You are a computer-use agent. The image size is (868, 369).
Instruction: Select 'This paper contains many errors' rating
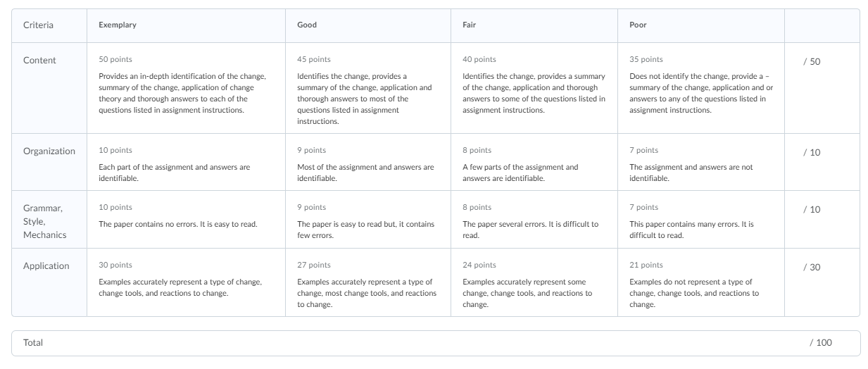point(701,220)
